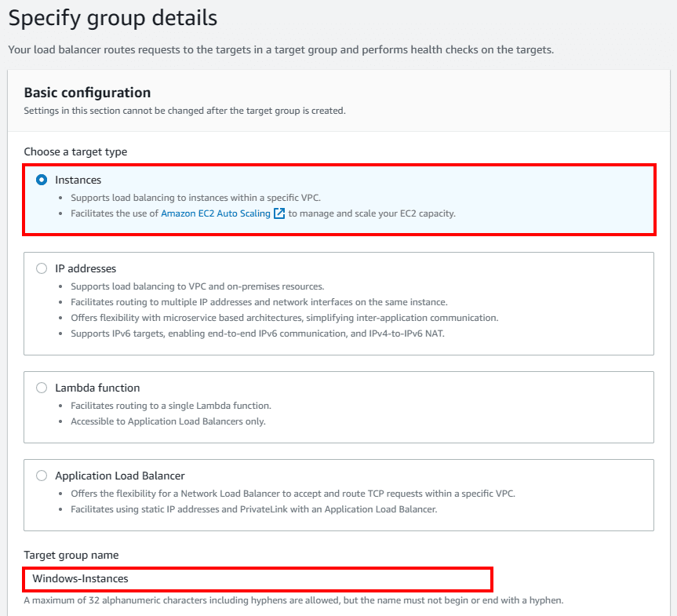
Task: Click the PrivateLink bullet in Application Load Balancer card
Action: (253, 509)
